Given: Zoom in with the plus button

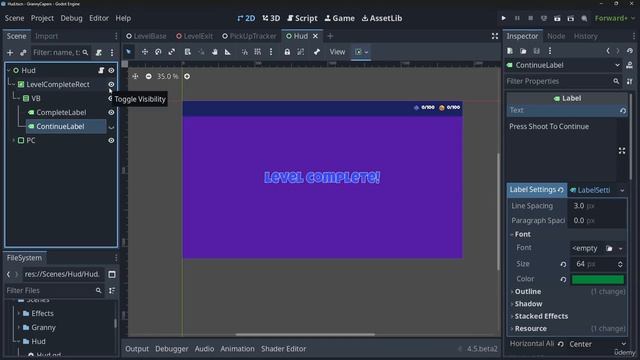Looking at the screenshot, I should (187, 76).
